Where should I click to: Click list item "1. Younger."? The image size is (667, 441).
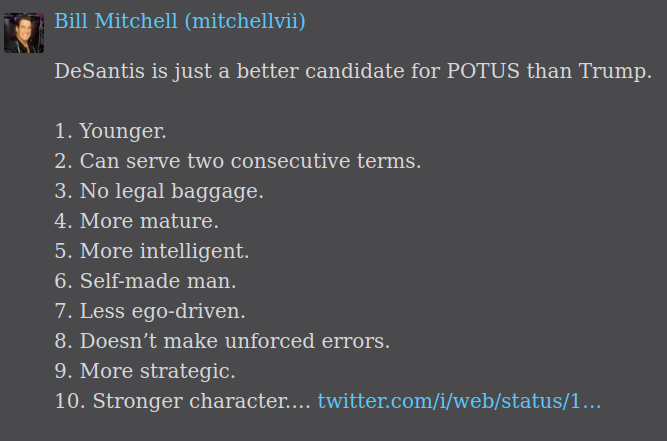[x=111, y=131]
